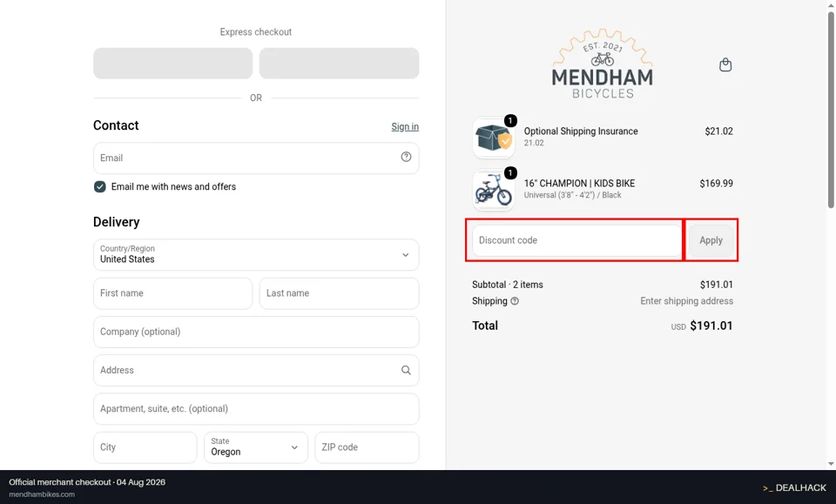Viewport: 836px width, 504px height.
Task: Click the Subtotal · 2 items label
Action: tap(507, 285)
